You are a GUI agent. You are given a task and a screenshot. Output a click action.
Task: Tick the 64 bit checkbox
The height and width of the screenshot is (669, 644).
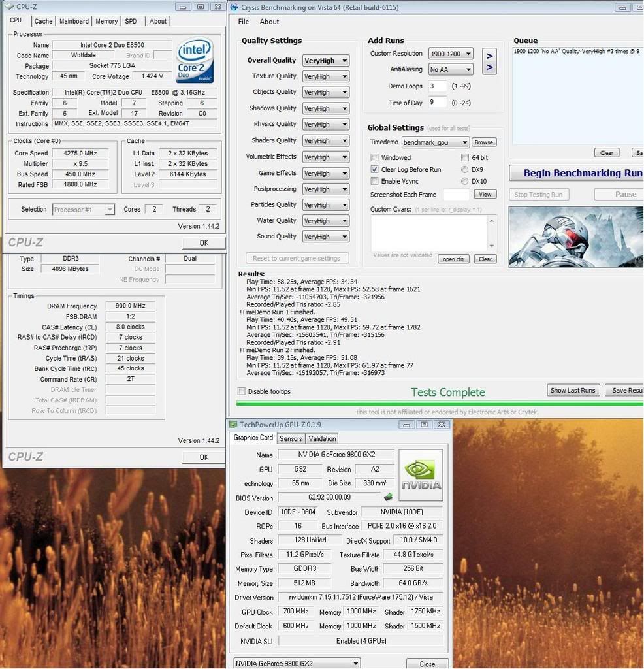point(465,157)
